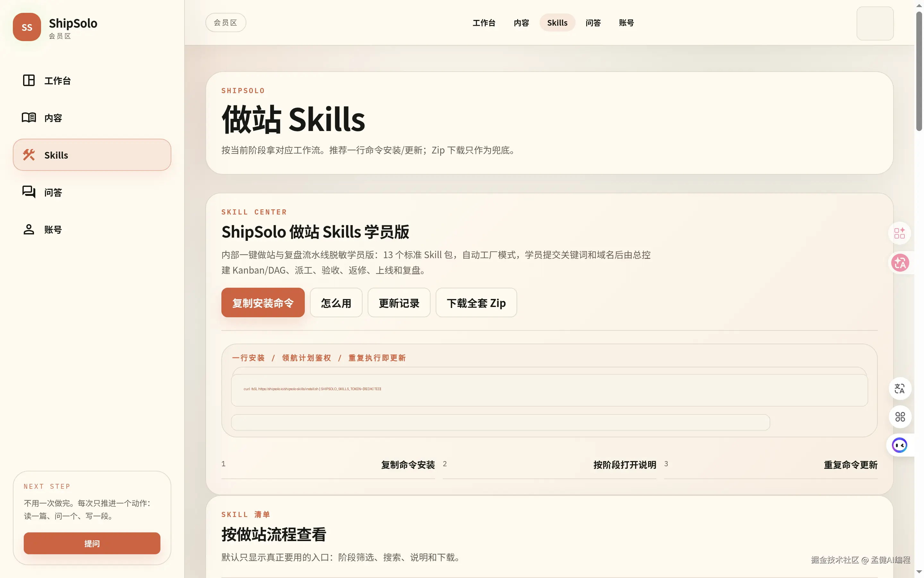Select Skills tab in top navigation
Image resolution: width=924 pixels, height=578 pixels.
pos(557,23)
